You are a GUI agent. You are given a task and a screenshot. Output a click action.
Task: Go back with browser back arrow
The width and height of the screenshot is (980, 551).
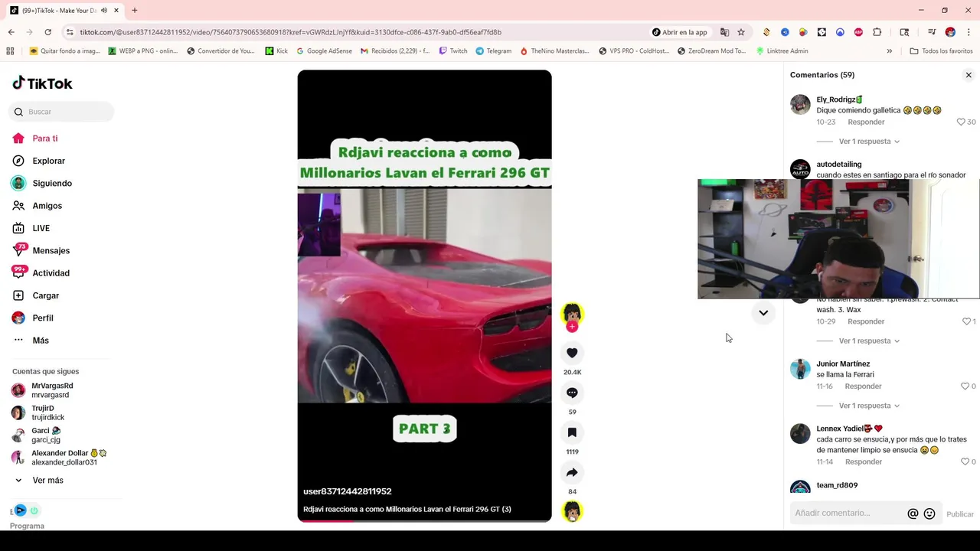pyautogui.click(x=11, y=32)
